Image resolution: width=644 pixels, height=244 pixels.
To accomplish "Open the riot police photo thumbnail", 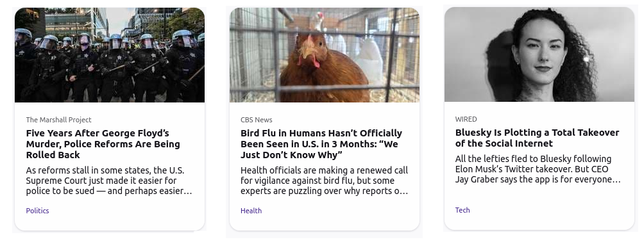I will pyautogui.click(x=110, y=55).
